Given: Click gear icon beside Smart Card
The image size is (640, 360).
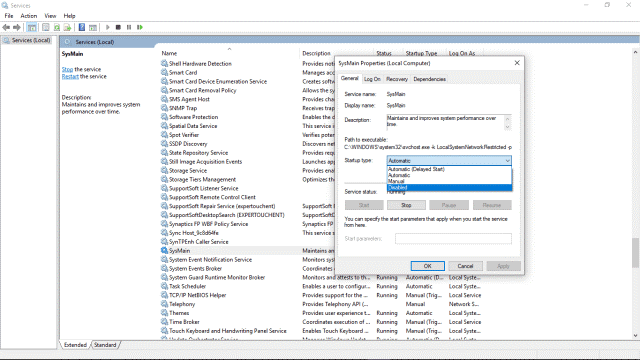Looking at the screenshot, I should 164,72.
